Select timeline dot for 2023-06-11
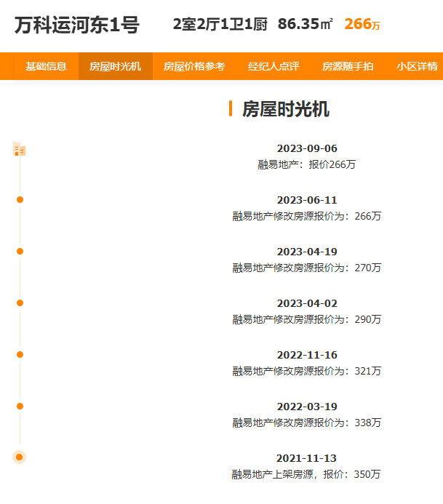This screenshot has width=443, height=504. [20, 200]
